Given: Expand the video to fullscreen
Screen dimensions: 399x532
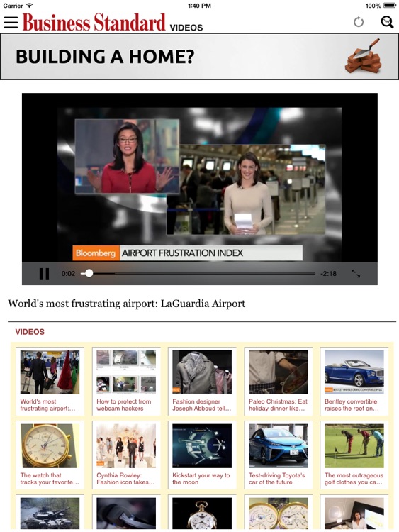Looking at the screenshot, I should [356, 274].
